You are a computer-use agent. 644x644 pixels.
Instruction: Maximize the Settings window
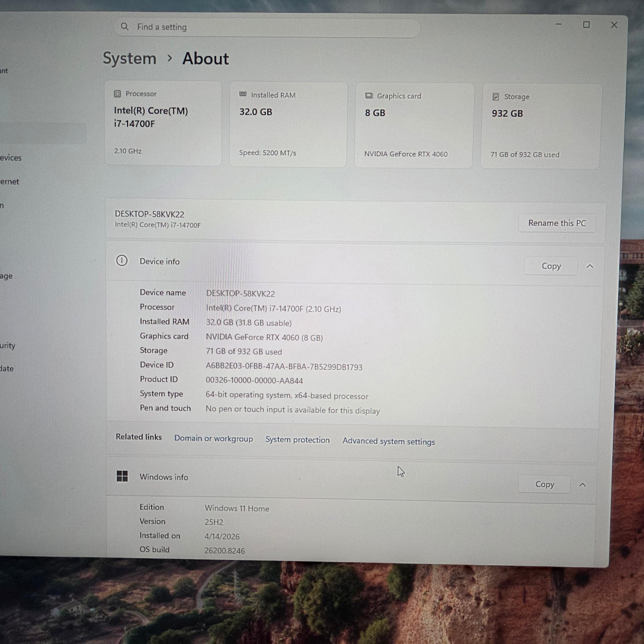point(586,25)
